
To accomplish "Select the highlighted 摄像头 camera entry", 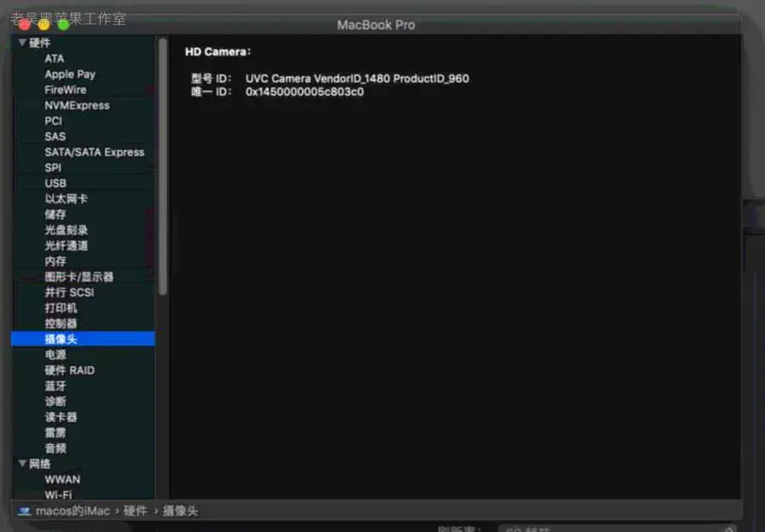I will pos(83,339).
